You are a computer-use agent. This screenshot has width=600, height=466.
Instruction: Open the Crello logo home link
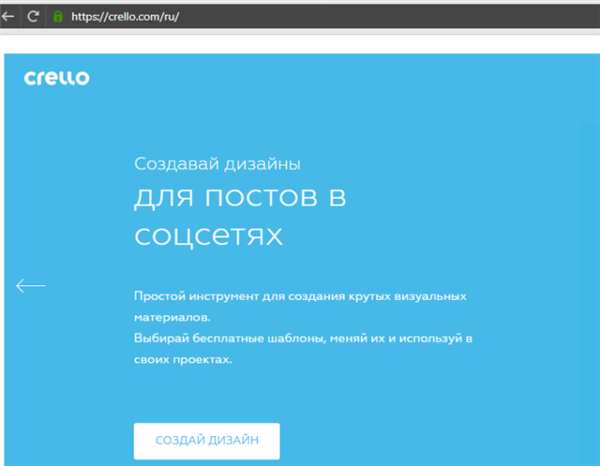coord(57,78)
